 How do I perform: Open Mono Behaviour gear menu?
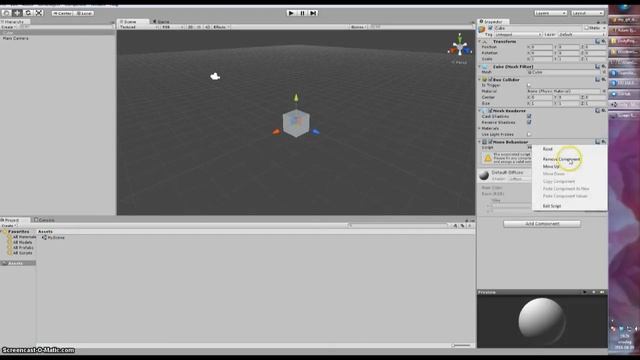[x=604, y=142]
